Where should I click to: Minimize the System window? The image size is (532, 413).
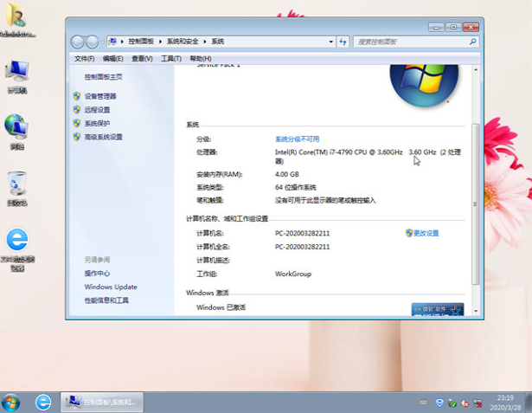pos(436,27)
